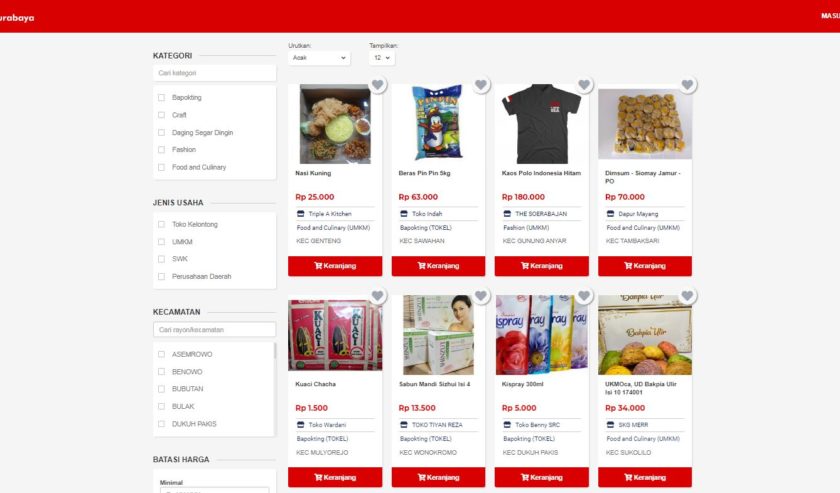
Task: Open the Bakpia Ulir product thumbnail
Action: coord(645,334)
